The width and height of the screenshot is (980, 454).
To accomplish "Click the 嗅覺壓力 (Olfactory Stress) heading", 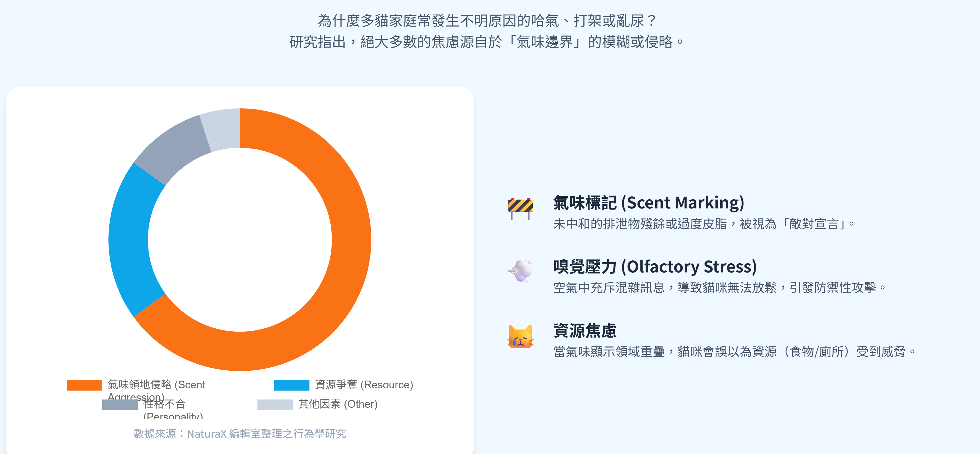I will 655,267.
